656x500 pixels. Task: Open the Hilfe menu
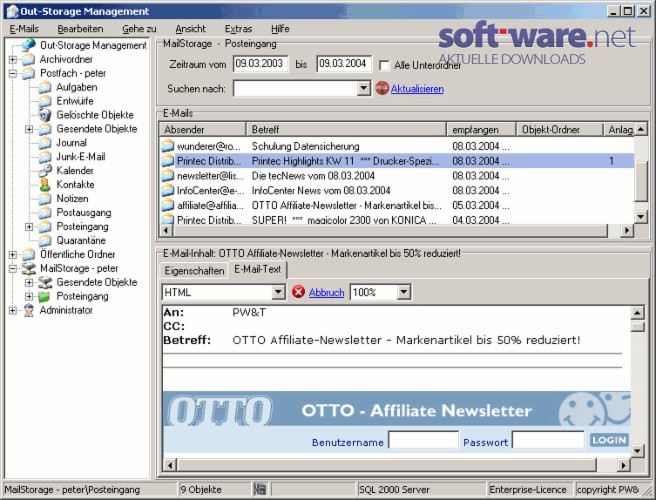click(x=280, y=29)
